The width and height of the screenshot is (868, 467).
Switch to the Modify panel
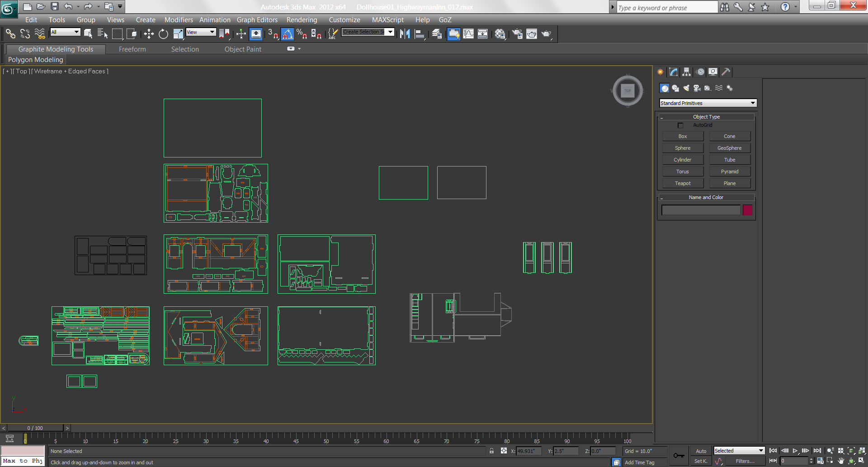tap(674, 72)
